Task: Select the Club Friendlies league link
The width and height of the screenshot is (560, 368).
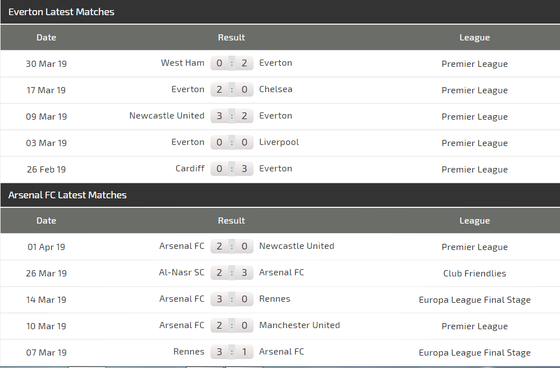Action: (474, 274)
